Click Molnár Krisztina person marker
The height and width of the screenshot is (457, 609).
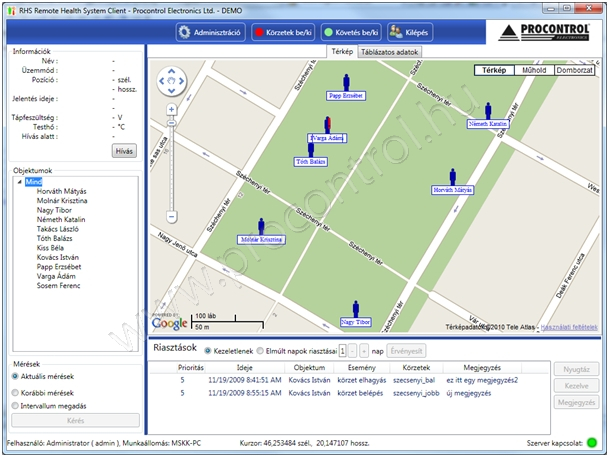[261, 226]
